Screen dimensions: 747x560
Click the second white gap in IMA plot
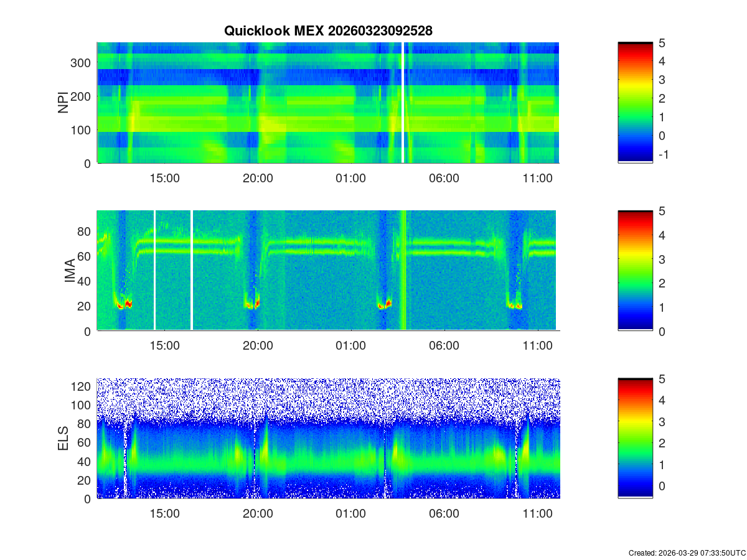(191, 271)
